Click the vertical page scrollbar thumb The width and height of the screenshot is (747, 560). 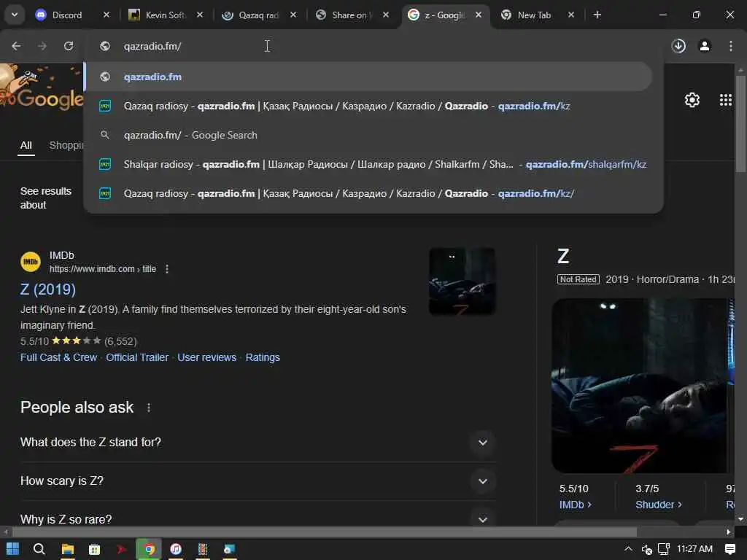pos(740,124)
